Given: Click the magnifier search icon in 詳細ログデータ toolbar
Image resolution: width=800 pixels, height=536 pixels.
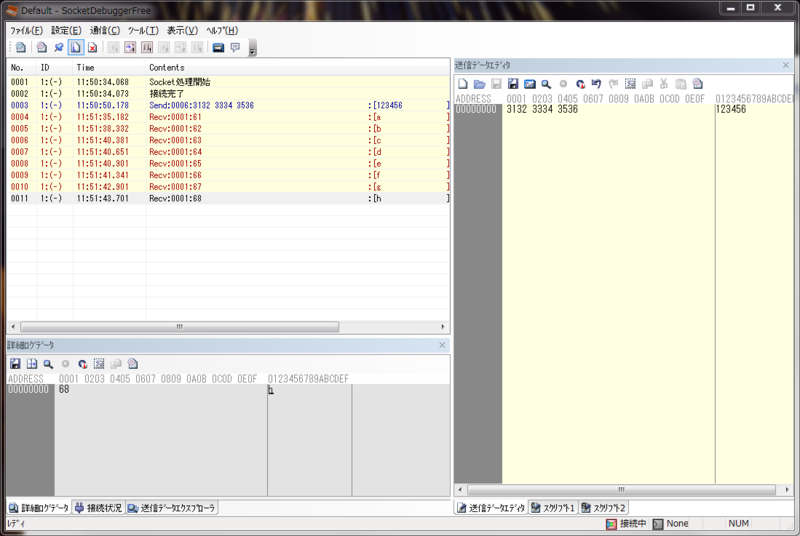Looking at the screenshot, I should [x=48, y=364].
